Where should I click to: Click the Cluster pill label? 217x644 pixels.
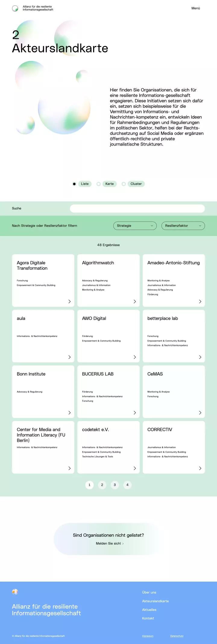coord(136,184)
